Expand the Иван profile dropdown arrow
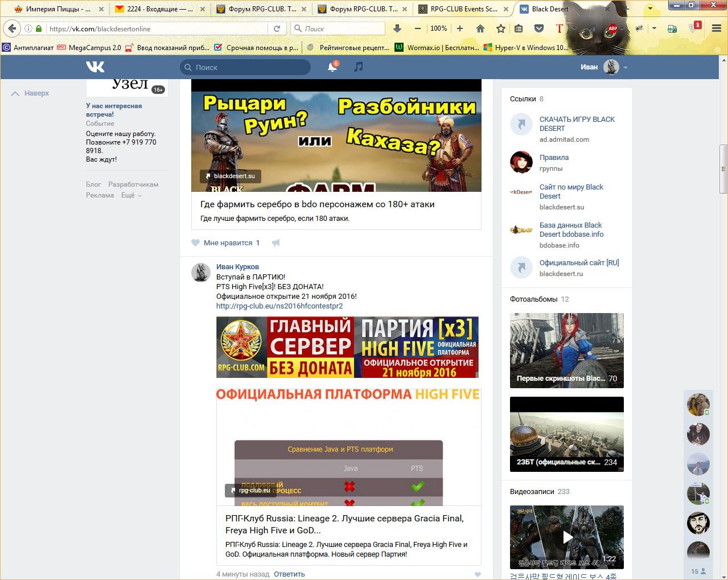728x580 pixels. point(626,68)
